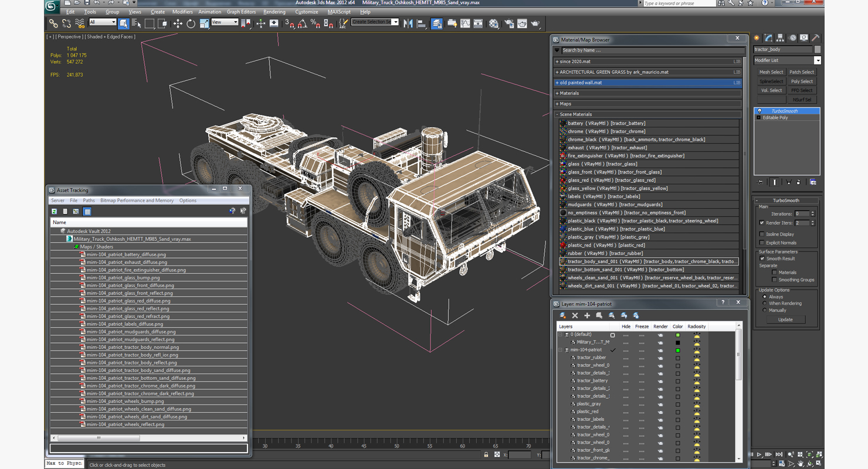Open Paths menu in Asset Tracking
868x469 pixels.
pos(89,200)
